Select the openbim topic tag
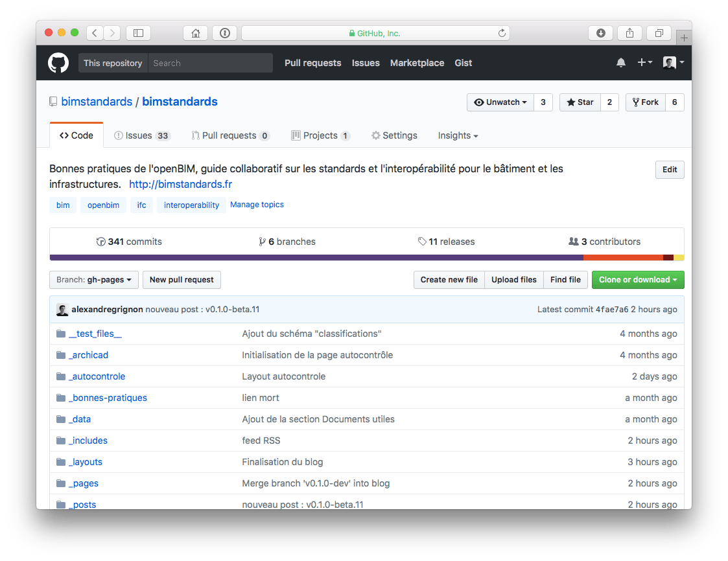 104,205
